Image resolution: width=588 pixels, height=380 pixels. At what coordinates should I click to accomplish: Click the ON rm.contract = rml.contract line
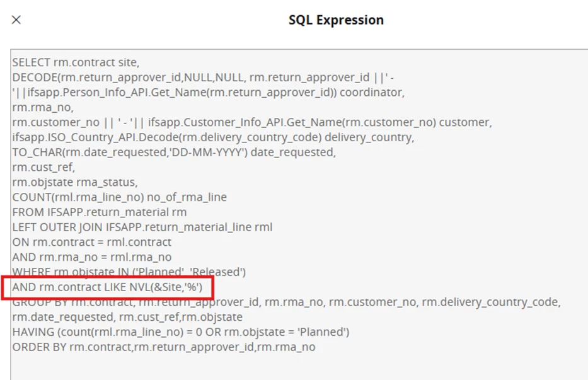pyautogui.click(x=91, y=242)
